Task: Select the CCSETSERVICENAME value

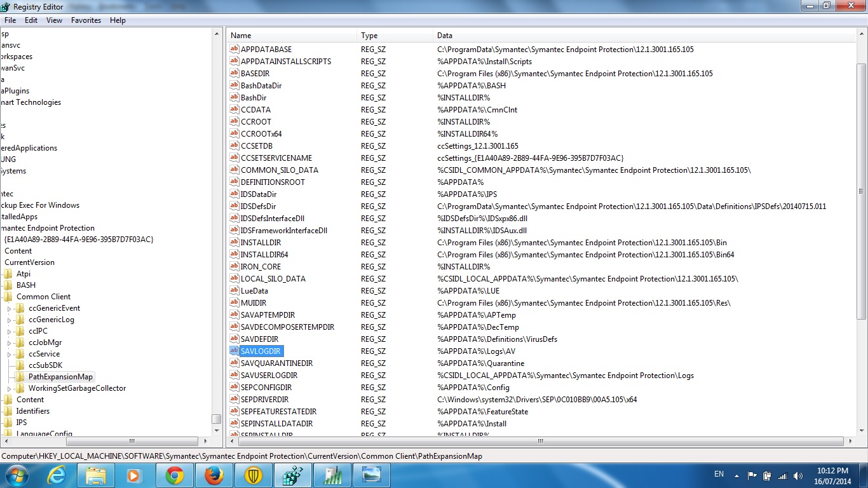Action: [x=276, y=158]
